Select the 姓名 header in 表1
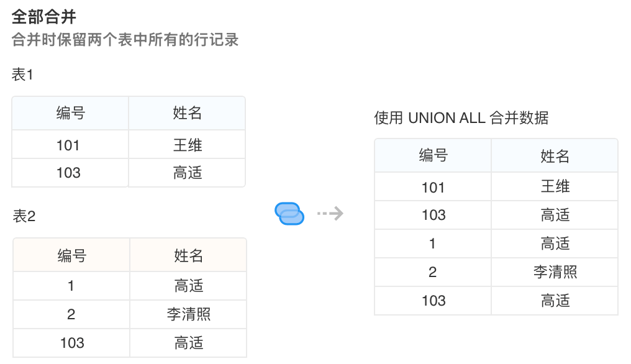This screenshot has width=631, height=364. point(187,113)
